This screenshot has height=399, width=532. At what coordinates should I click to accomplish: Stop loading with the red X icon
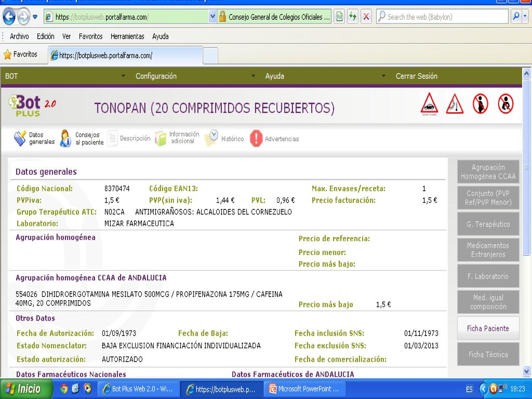(366, 17)
